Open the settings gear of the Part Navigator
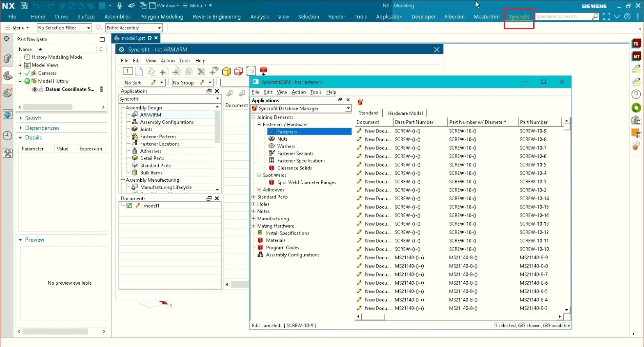644x347 pixels. click(6, 39)
